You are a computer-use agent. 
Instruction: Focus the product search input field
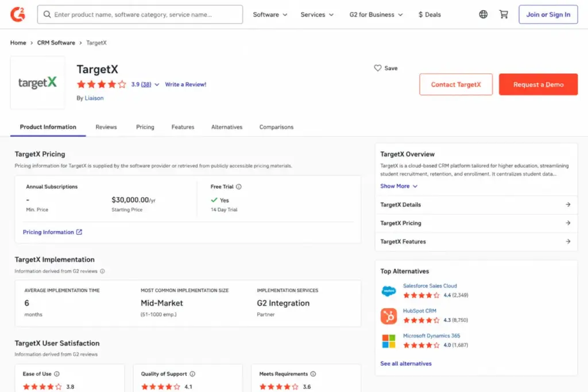point(140,14)
